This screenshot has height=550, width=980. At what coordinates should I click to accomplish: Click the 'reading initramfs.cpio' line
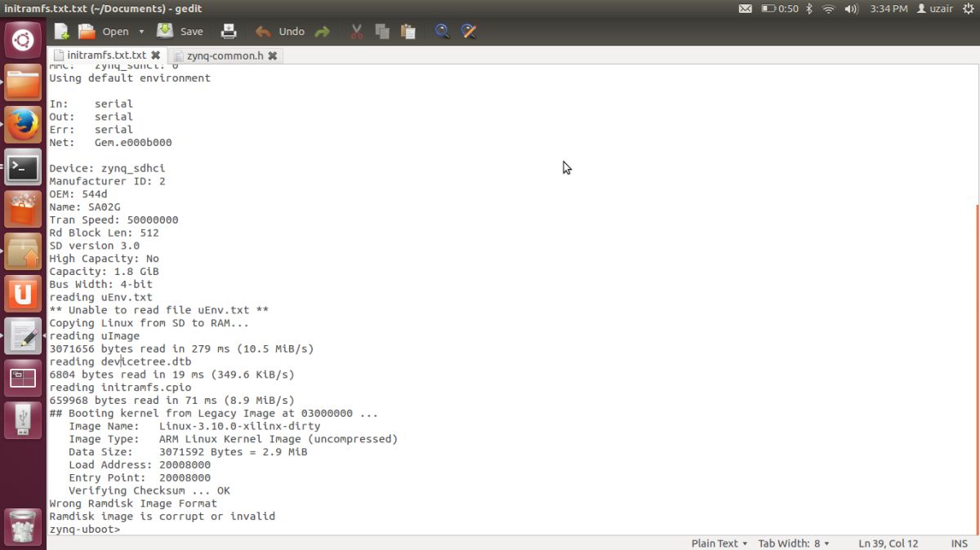click(x=120, y=388)
